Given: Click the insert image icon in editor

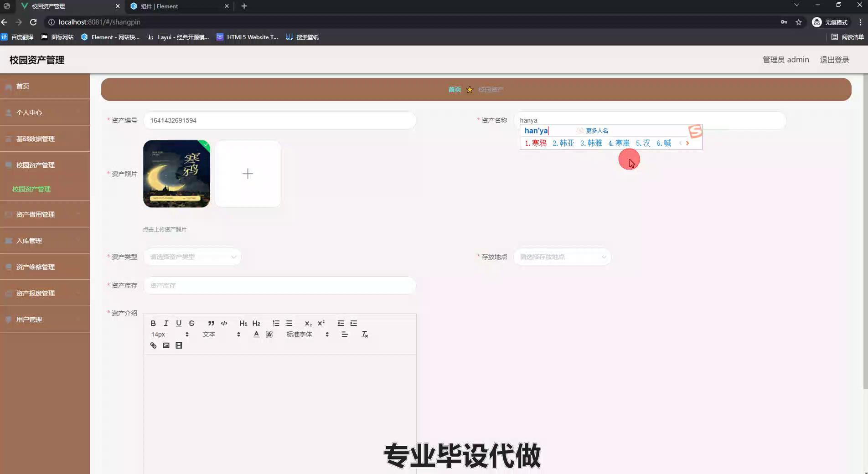Looking at the screenshot, I should tap(166, 345).
